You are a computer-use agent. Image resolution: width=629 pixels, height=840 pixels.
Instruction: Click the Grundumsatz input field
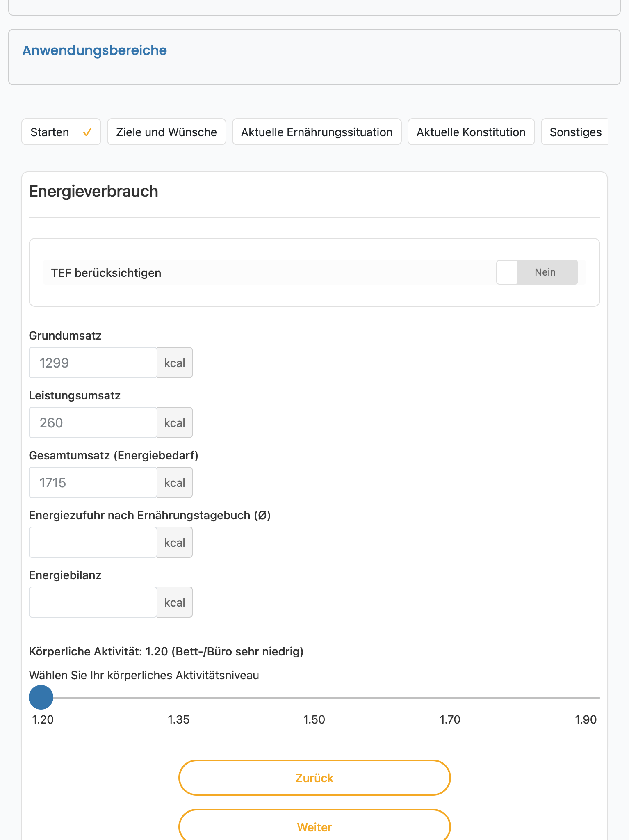[93, 363]
